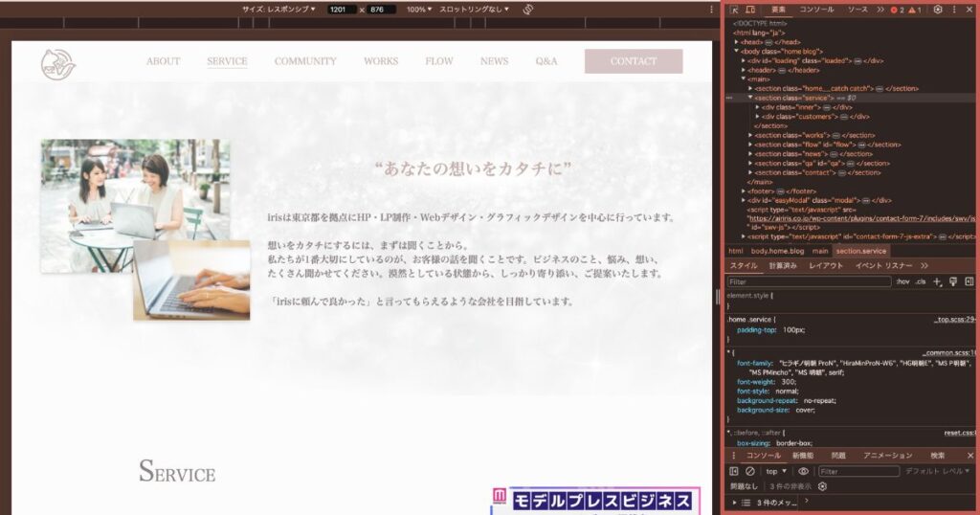
Task: Open the _common.scss source link
Action: (x=948, y=353)
